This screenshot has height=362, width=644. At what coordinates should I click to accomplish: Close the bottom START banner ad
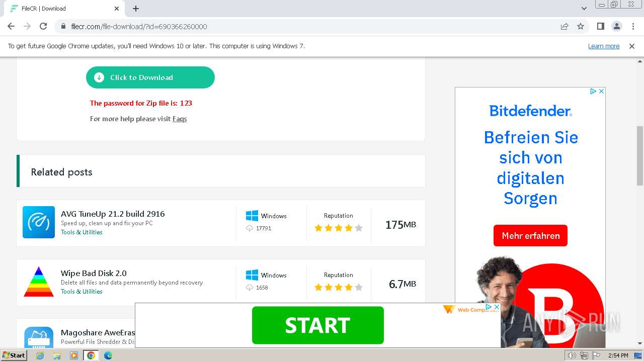(497, 307)
